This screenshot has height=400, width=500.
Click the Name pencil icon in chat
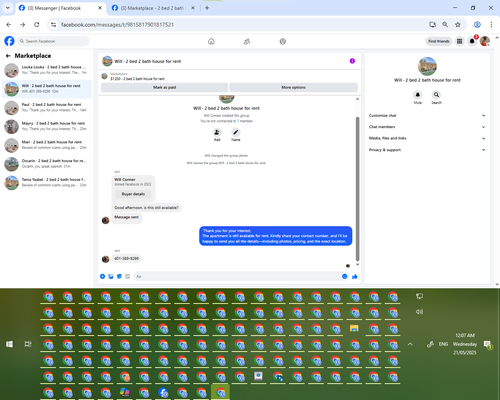[236, 132]
